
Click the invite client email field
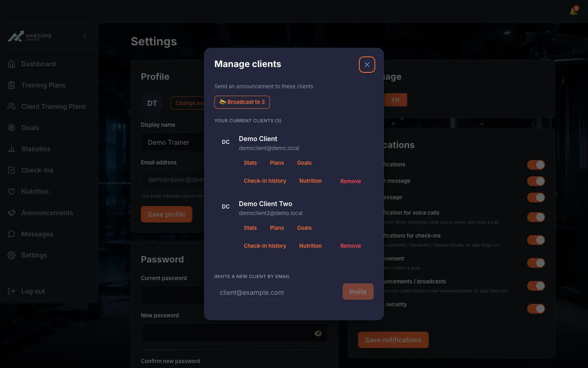click(276, 292)
